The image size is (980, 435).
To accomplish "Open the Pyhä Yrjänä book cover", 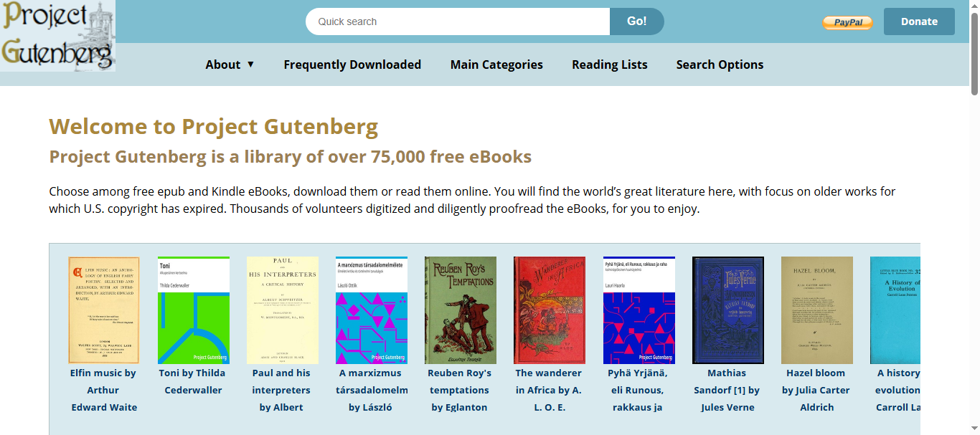I will click(639, 310).
